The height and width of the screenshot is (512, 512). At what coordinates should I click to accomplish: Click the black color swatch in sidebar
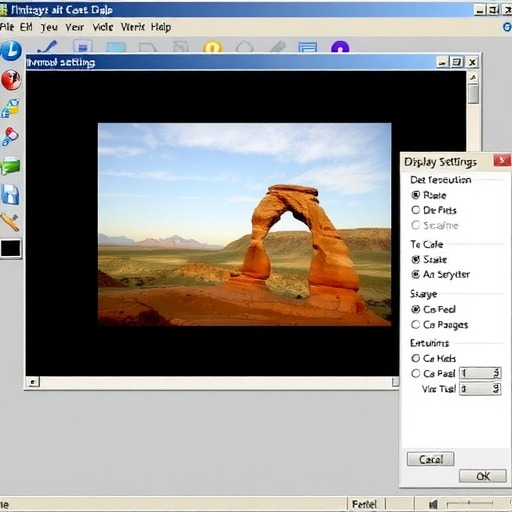pyautogui.click(x=11, y=248)
